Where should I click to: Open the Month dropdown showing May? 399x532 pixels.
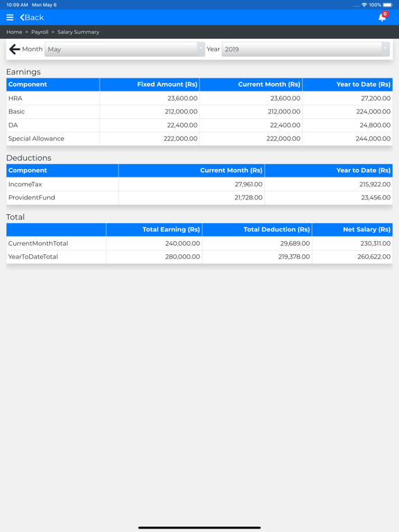click(x=125, y=49)
